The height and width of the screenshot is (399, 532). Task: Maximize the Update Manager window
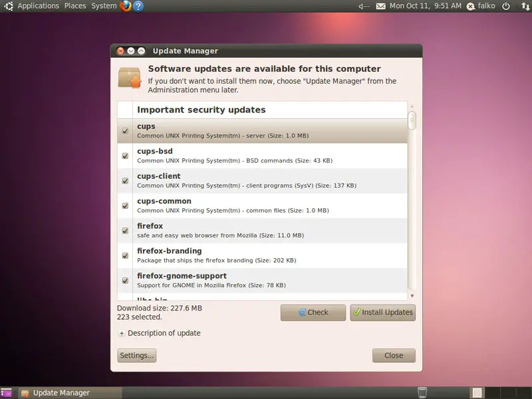(142, 51)
